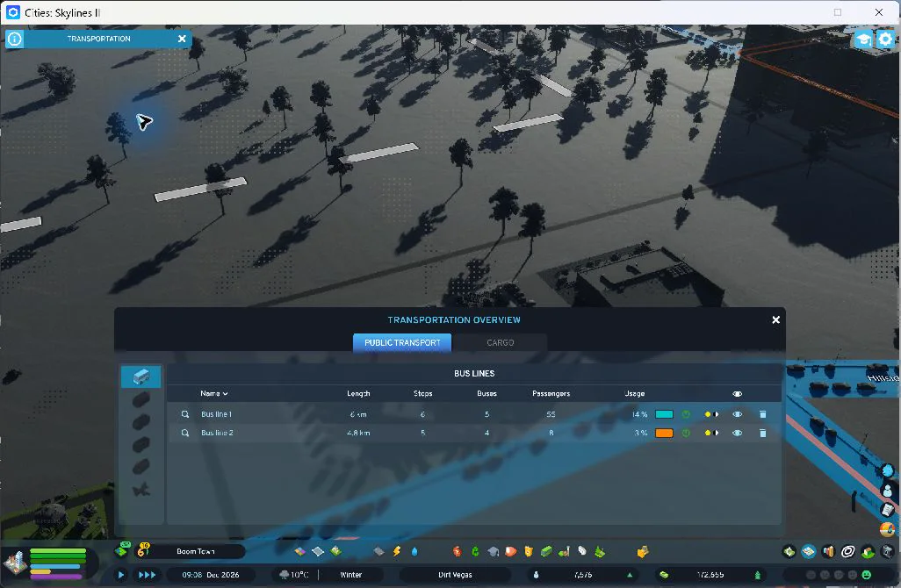Open the Signature Buildings toolbar icon
Image resolution: width=901 pixels, height=588 pixels.
(336, 551)
